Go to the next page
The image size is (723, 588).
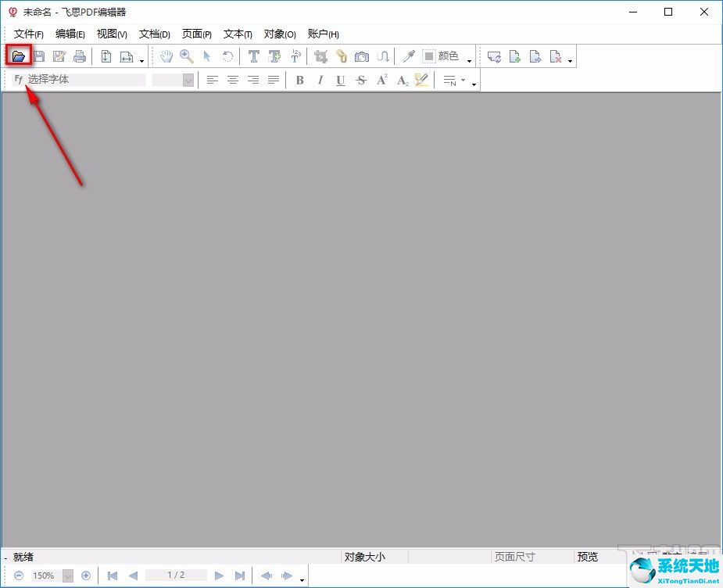pos(220,575)
